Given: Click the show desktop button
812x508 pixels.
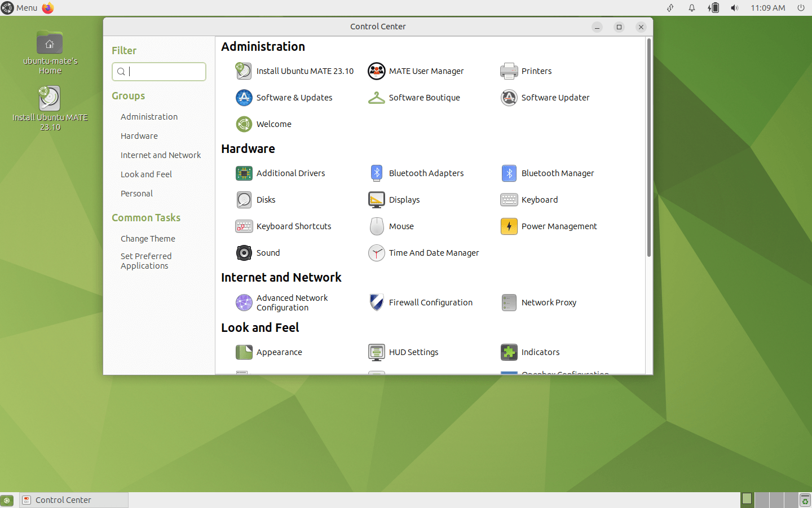Looking at the screenshot, I should [x=7, y=500].
